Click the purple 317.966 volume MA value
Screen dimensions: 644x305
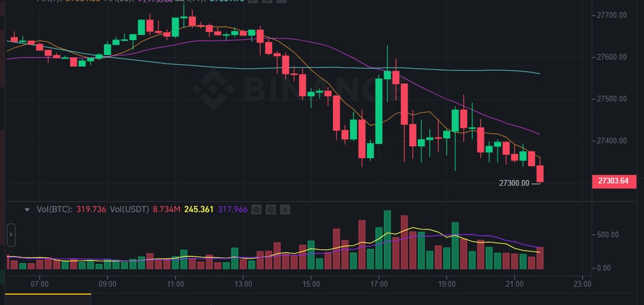coord(232,210)
